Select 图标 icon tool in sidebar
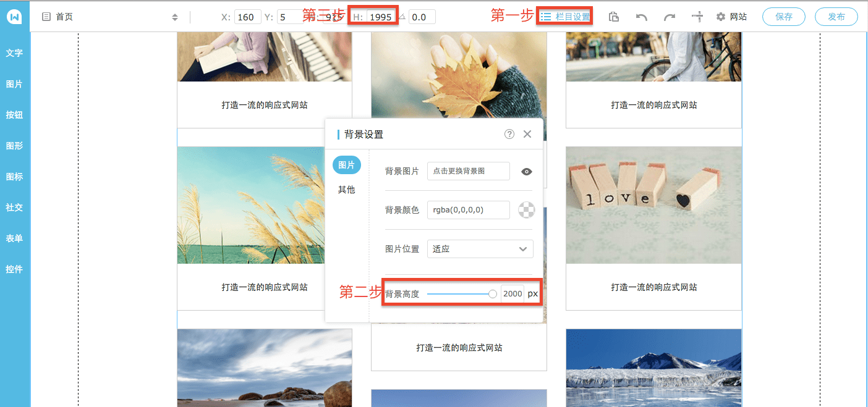Screen dimensions: 868x407 tap(14, 177)
